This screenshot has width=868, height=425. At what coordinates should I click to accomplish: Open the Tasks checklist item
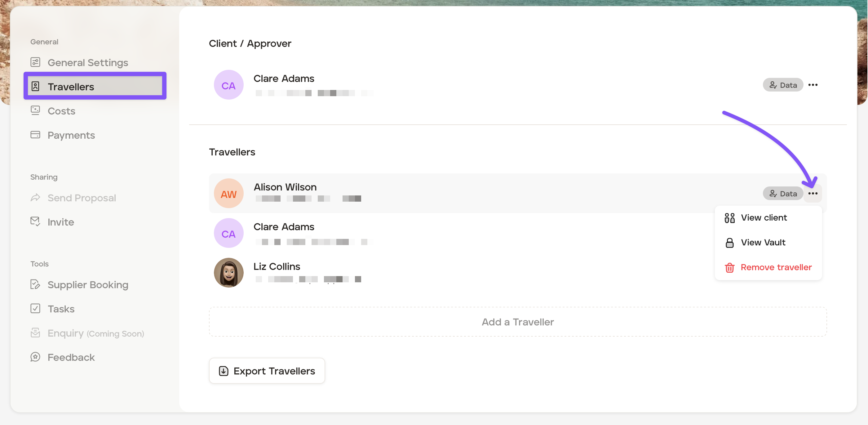pyautogui.click(x=61, y=309)
